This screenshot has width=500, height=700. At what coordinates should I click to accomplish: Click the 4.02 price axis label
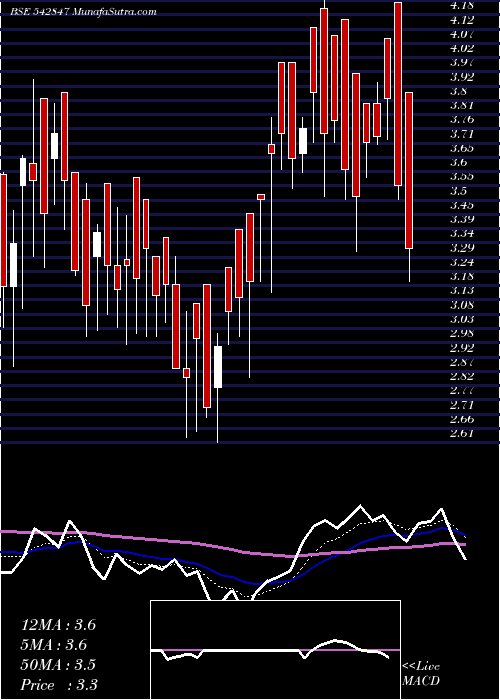[x=462, y=48]
